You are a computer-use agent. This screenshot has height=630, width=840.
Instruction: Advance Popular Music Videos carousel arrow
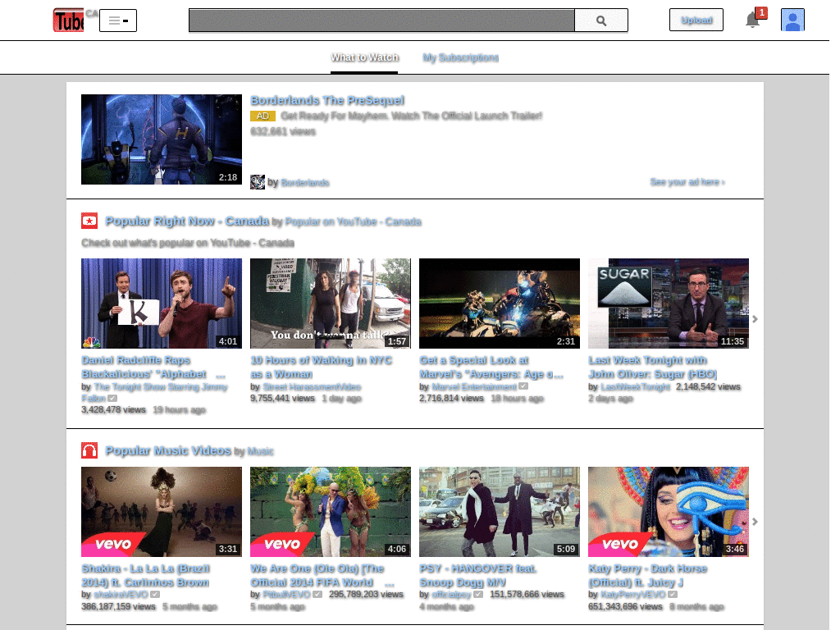(x=755, y=522)
